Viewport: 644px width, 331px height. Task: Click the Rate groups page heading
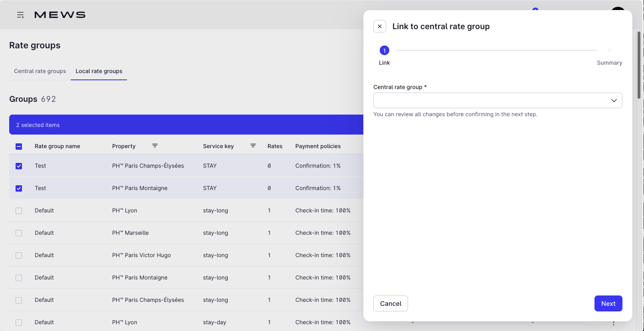tap(35, 45)
